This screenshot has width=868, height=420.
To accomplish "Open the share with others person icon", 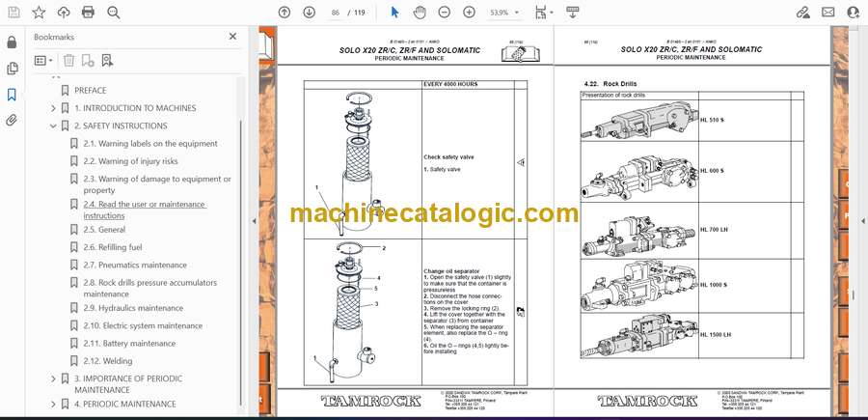I will tap(854, 13).
